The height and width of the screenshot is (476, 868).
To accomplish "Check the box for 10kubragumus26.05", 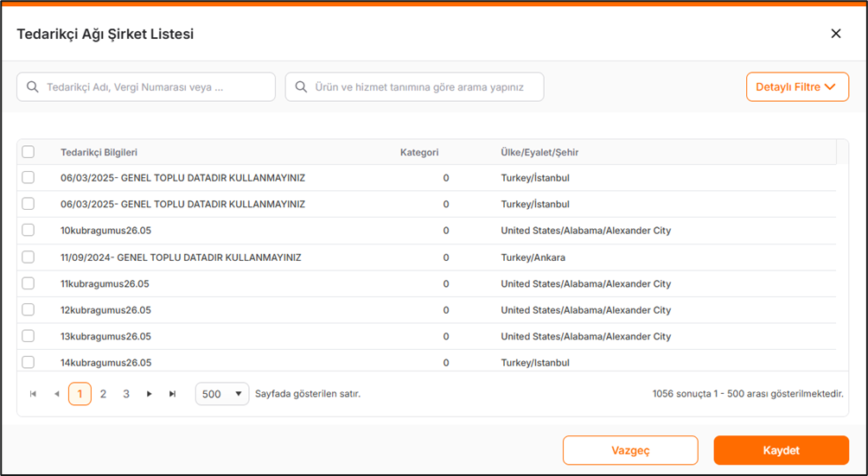I will point(29,231).
